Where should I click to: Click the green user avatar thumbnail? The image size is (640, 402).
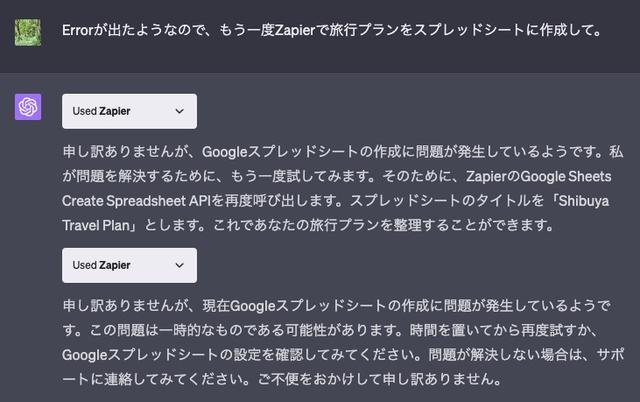[x=28, y=32]
